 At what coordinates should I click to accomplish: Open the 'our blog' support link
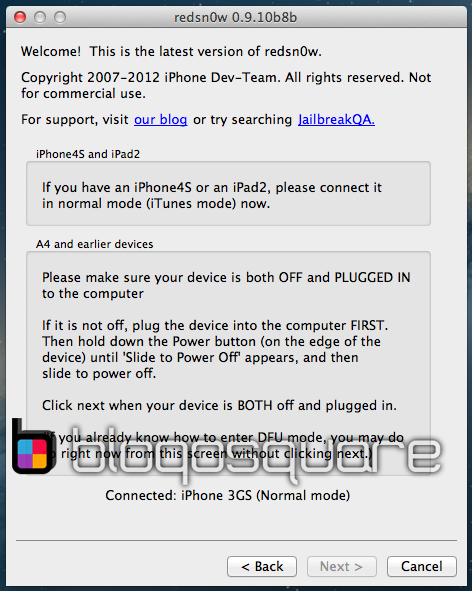click(161, 119)
